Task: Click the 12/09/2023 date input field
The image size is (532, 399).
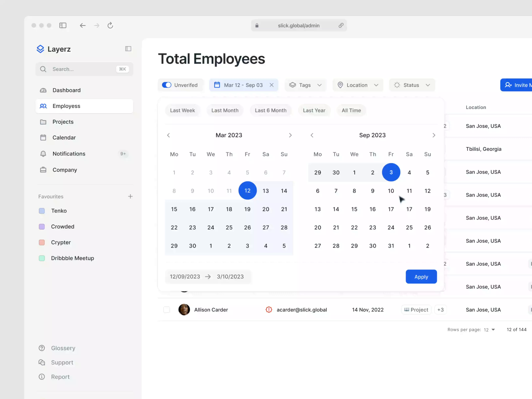Action: coord(185,277)
